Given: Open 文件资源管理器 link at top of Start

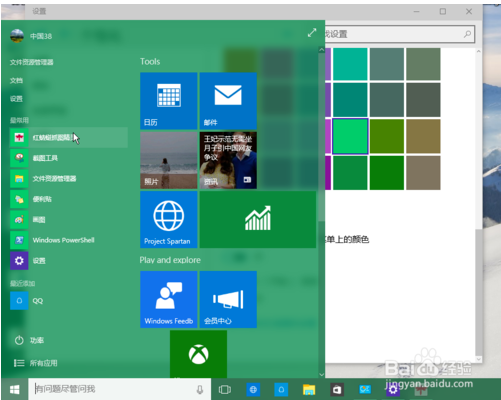Looking at the screenshot, I should (x=32, y=62).
